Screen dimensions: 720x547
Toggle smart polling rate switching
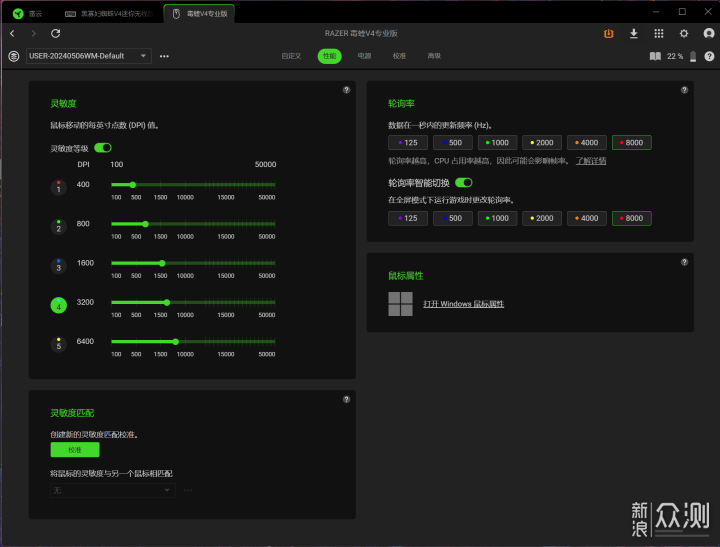tap(464, 183)
